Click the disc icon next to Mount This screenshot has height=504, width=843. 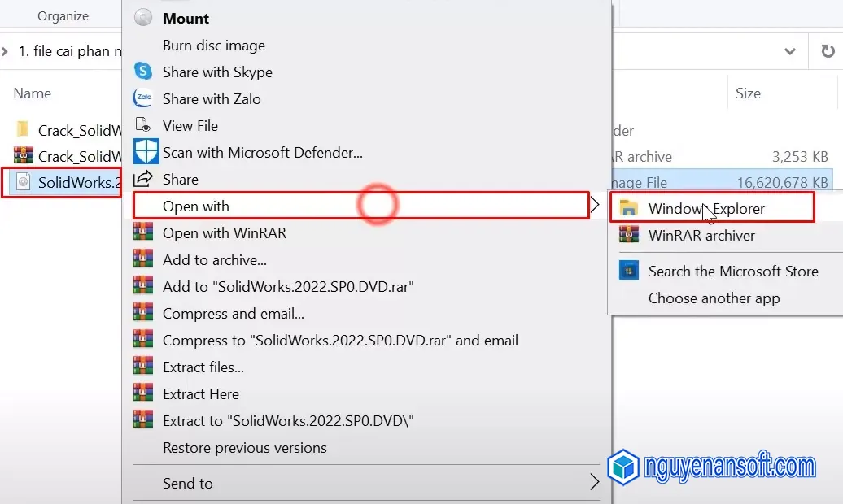pos(143,18)
